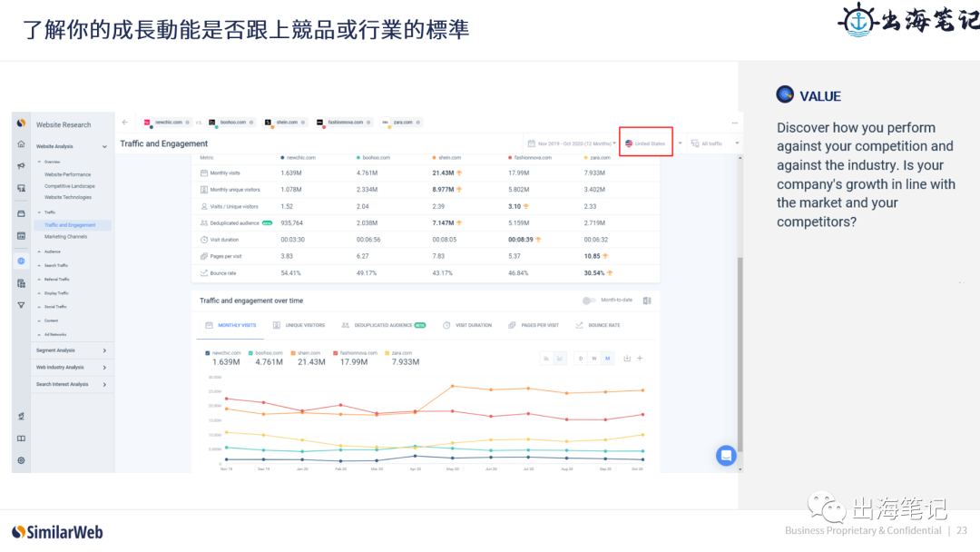Select the line chart view icon above the graph
The width and height of the screenshot is (980, 552).
tap(560, 359)
